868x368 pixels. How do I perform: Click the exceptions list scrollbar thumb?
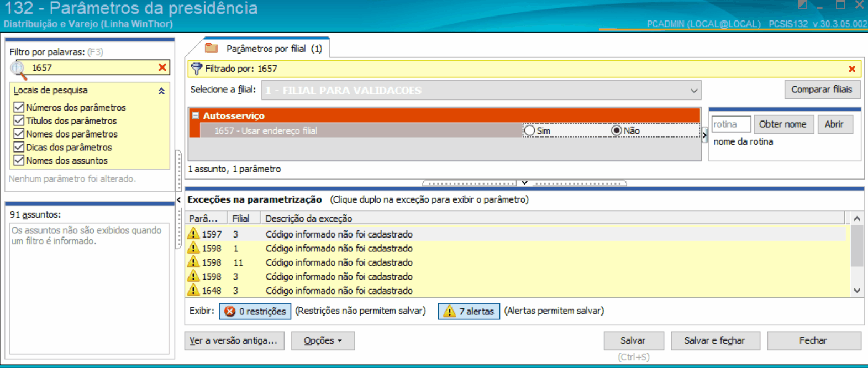[857, 246]
